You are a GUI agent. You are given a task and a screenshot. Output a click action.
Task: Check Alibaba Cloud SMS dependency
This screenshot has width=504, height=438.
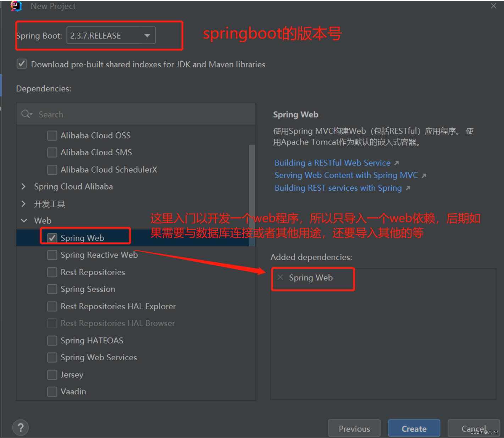pos(52,152)
